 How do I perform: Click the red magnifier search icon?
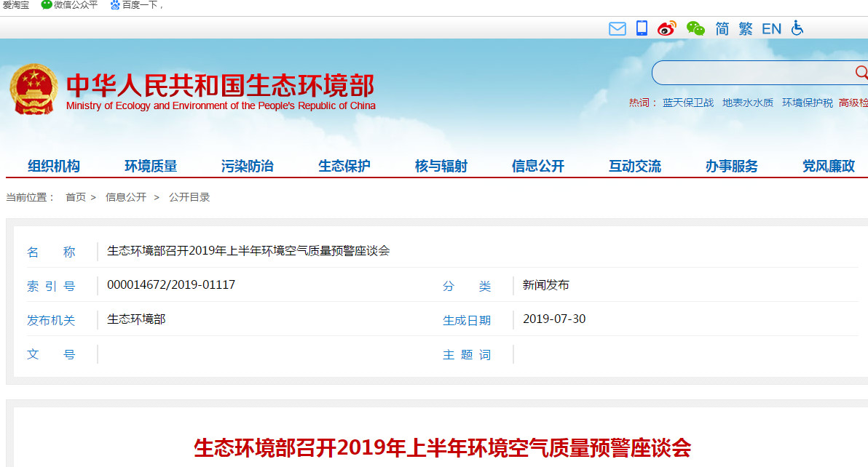(861, 72)
